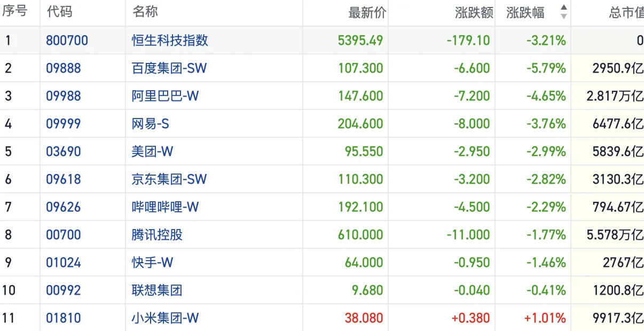This screenshot has height=331, width=644.
Task: Click stock code 01024 for 快手-W
Action: click(x=64, y=263)
